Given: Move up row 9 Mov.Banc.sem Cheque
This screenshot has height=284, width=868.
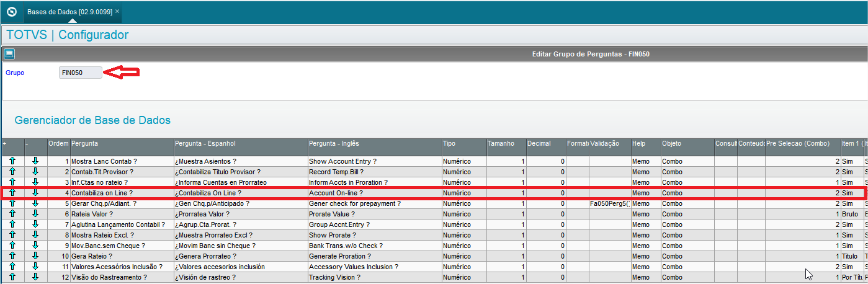Looking at the screenshot, I should 12,246.
